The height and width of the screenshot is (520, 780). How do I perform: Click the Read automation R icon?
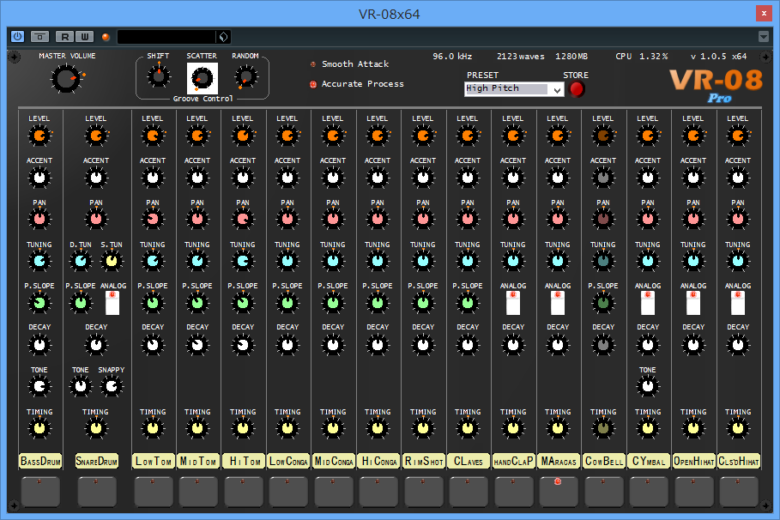(66, 36)
